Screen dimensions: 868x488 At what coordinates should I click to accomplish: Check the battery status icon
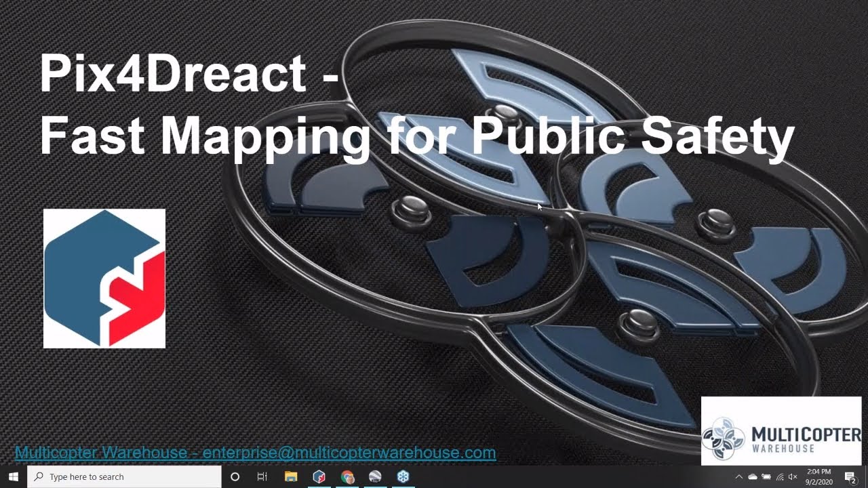pyautogui.click(x=766, y=476)
